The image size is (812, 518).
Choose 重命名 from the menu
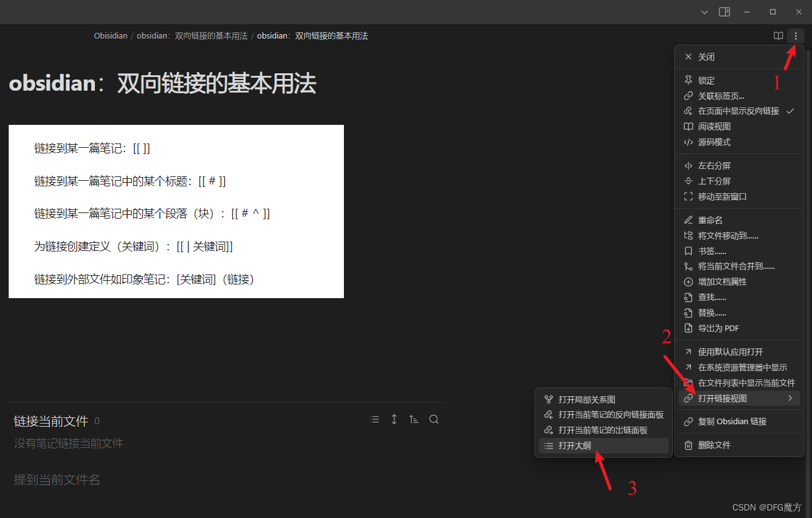click(x=739, y=220)
